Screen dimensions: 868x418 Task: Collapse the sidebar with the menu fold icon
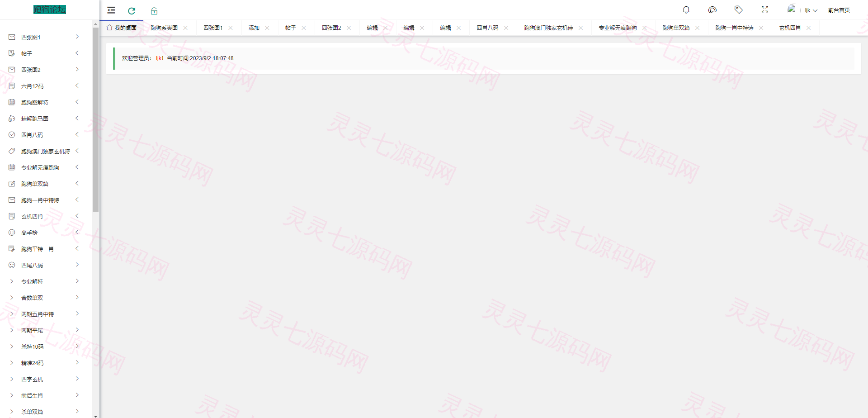point(111,10)
